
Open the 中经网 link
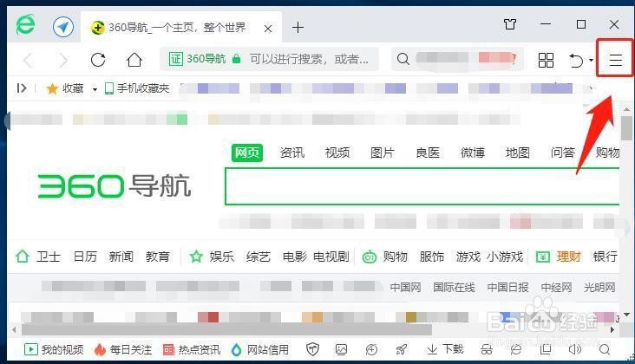coord(556,288)
